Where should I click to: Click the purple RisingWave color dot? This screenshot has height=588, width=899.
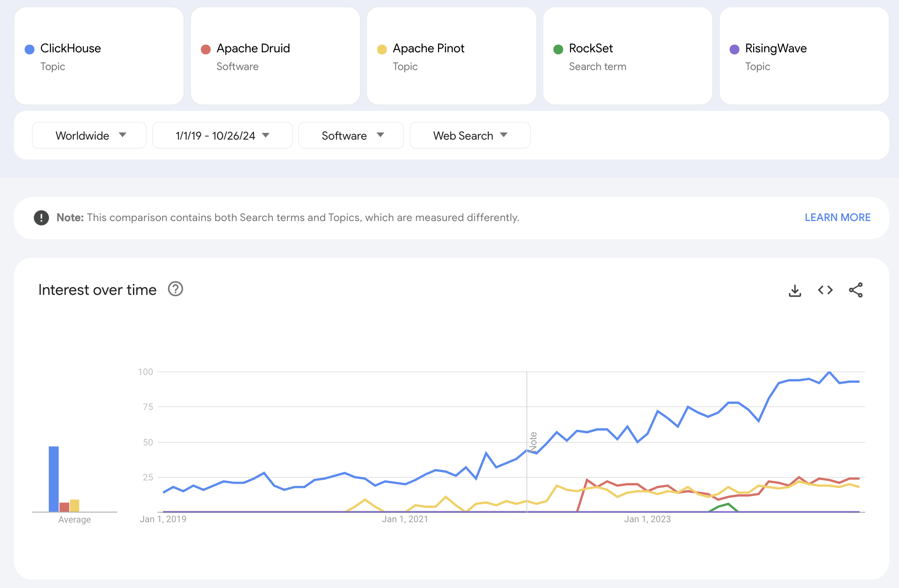(734, 49)
